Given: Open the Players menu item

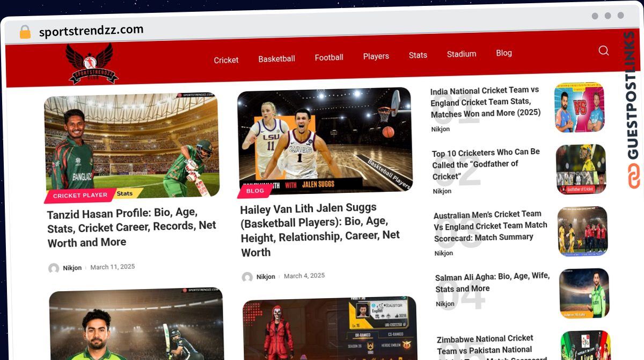Looking at the screenshot, I should pos(376,56).
